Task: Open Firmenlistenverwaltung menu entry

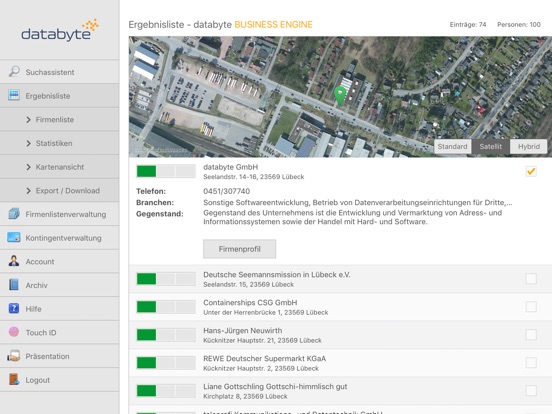Action: click(x=59, y=214)
